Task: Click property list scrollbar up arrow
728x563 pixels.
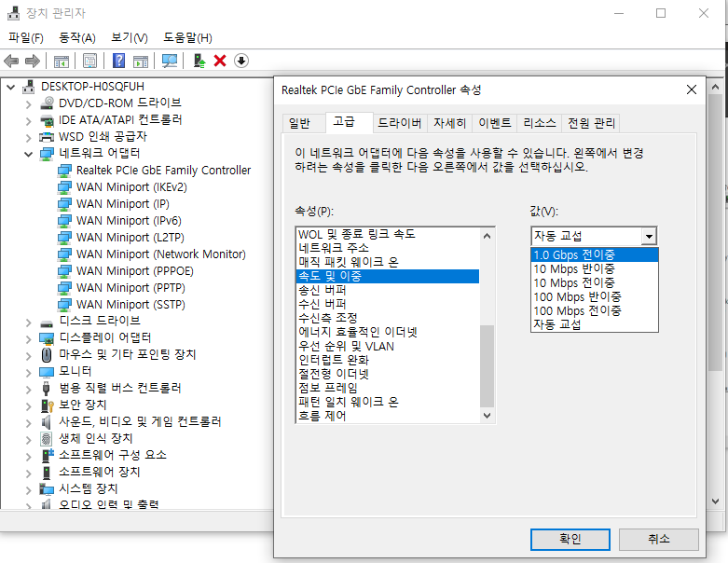Action: [487, 236]
